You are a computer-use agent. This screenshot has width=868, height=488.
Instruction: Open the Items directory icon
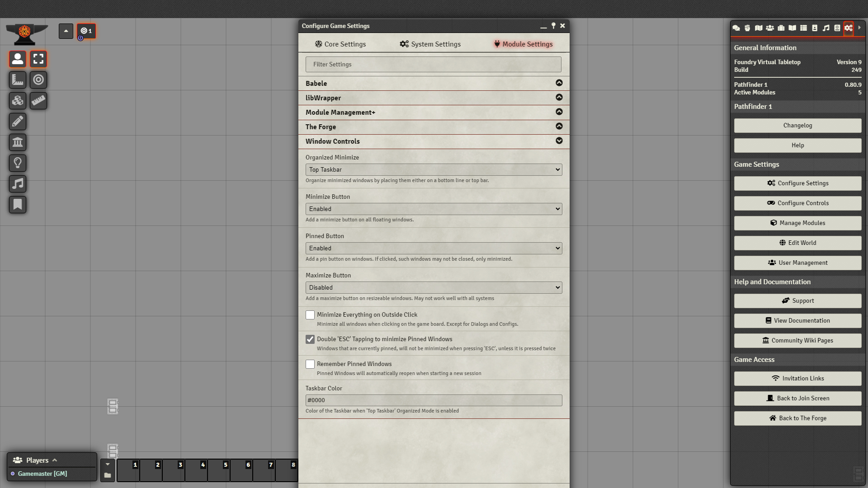pyautogui.click(x=781, y=28)
